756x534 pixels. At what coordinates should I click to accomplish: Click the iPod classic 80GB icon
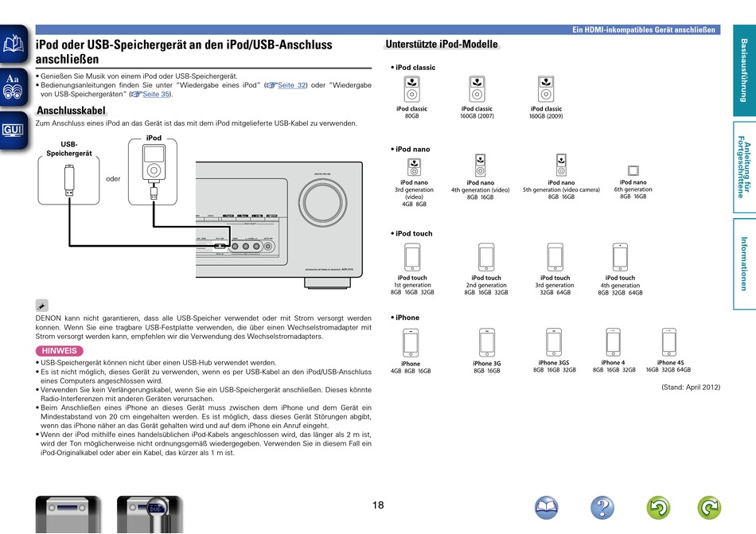pos(411,89)
